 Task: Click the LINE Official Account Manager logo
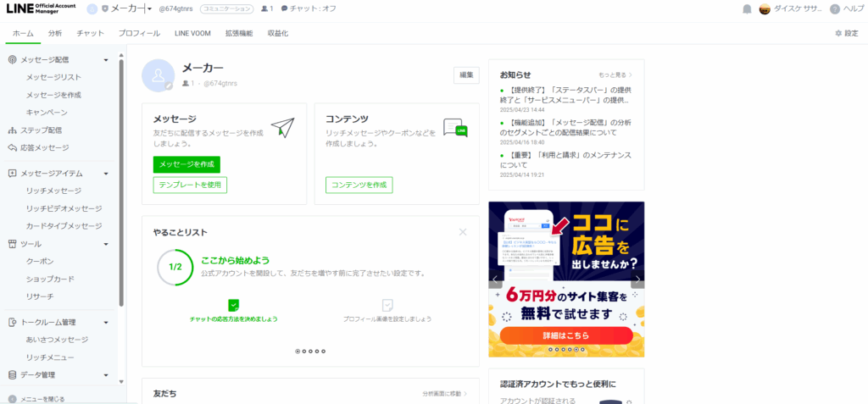tap(40, 8)
